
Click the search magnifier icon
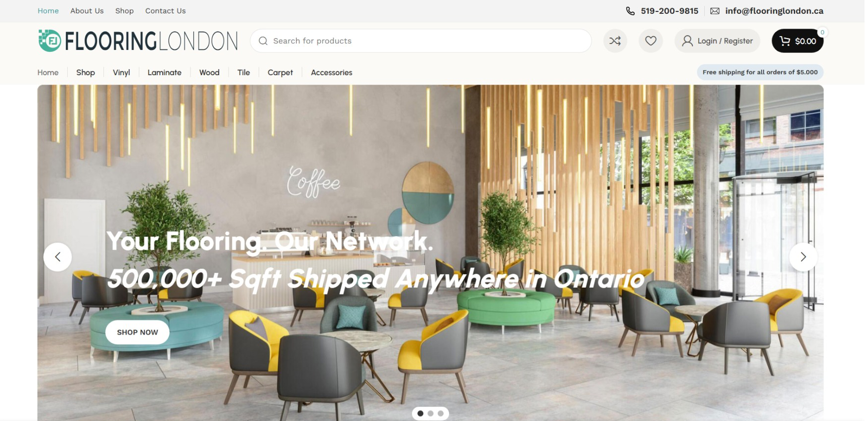tap(263, 41)
